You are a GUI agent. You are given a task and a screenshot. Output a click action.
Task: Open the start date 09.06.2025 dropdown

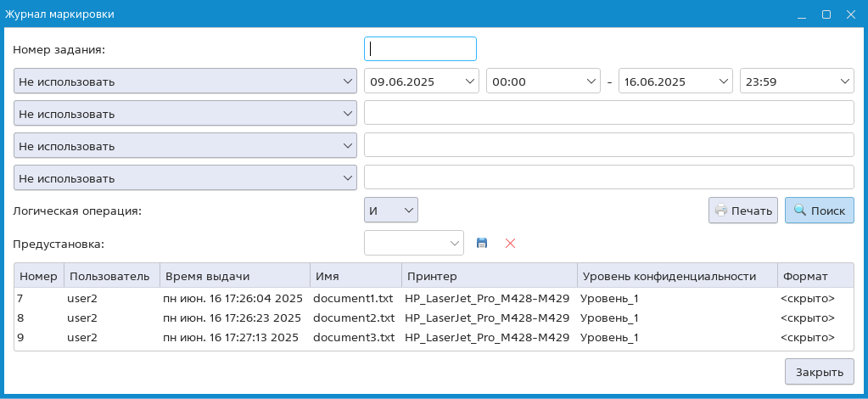pos(422,81)
